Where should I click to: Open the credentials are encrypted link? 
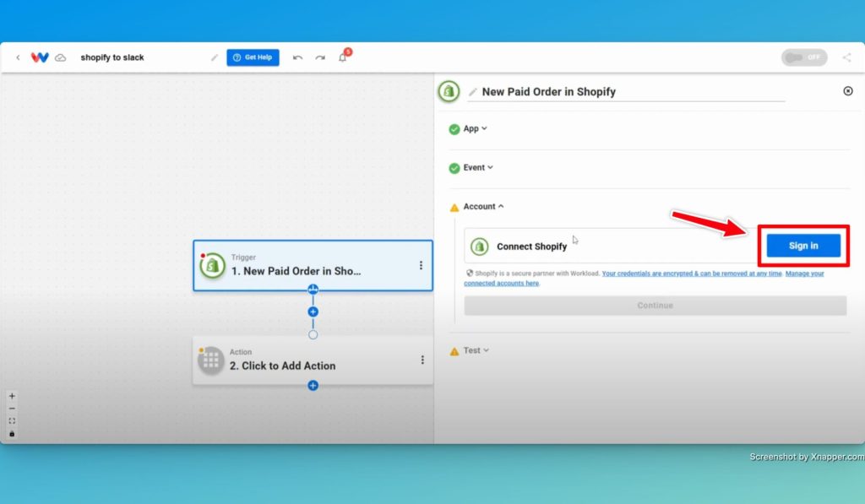692,274
